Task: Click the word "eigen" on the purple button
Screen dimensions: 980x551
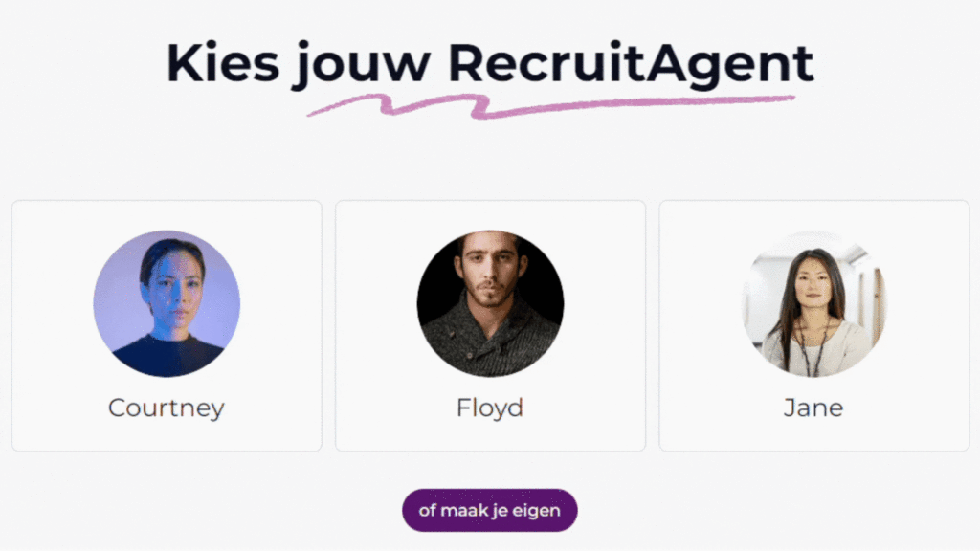Action: click(x=539, y=511)
